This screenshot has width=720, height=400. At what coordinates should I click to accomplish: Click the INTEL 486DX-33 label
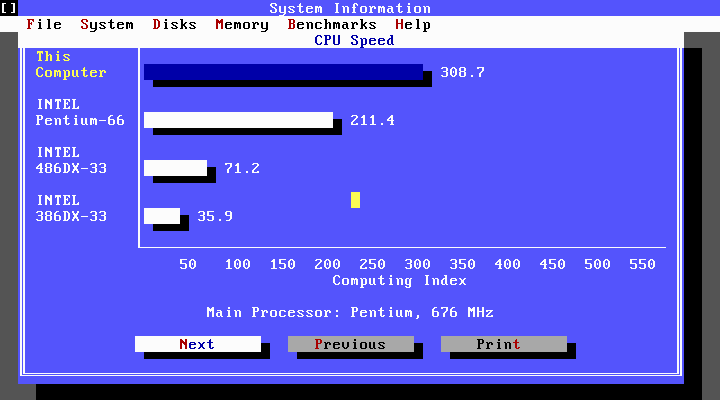[x=71, y=160]
